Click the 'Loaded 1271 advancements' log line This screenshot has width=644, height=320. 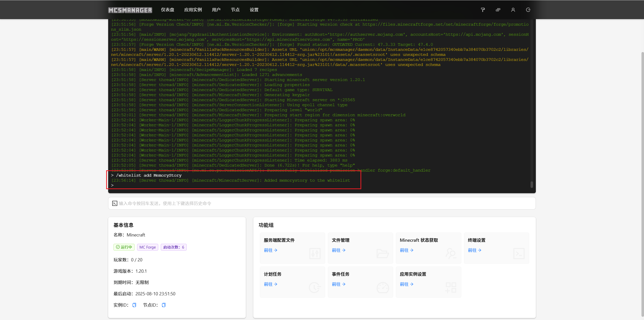[x=207, y=75]
